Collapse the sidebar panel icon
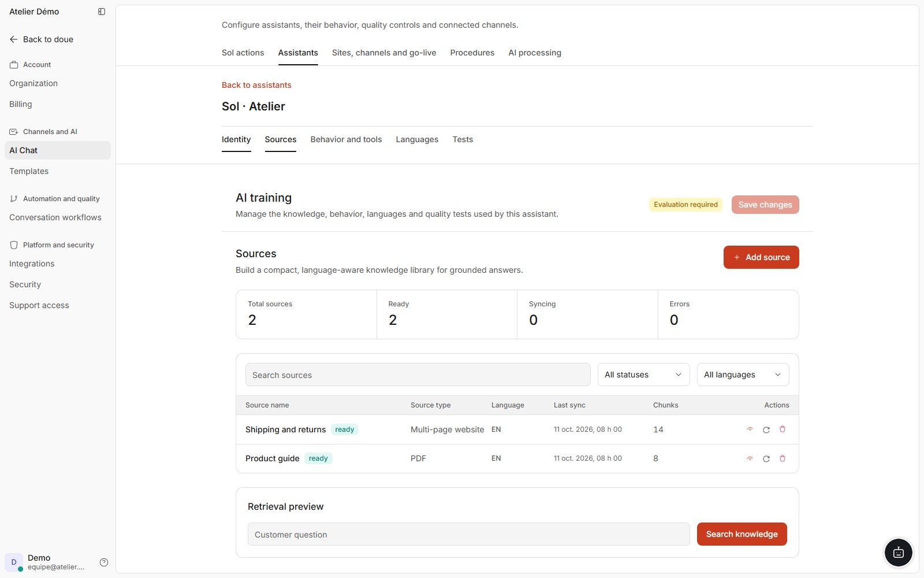 coord(102,12)
